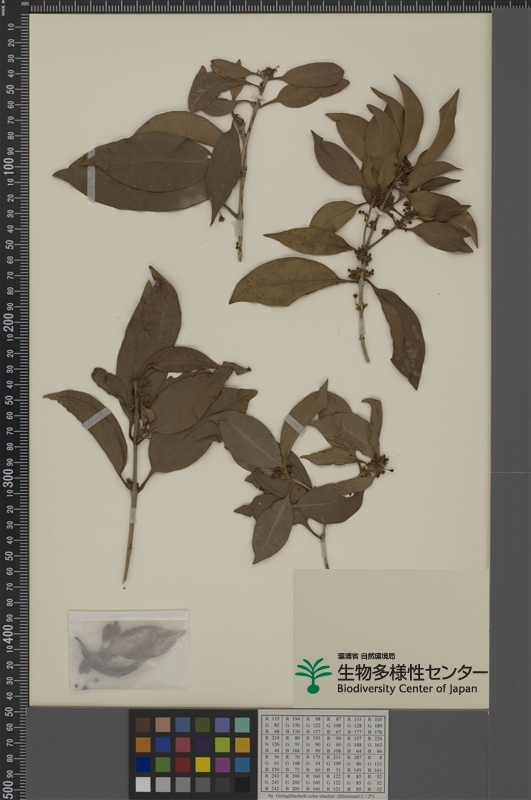Click the green palm tree logo icon
The height and width of the screenshot is (800, 531).
313,676
